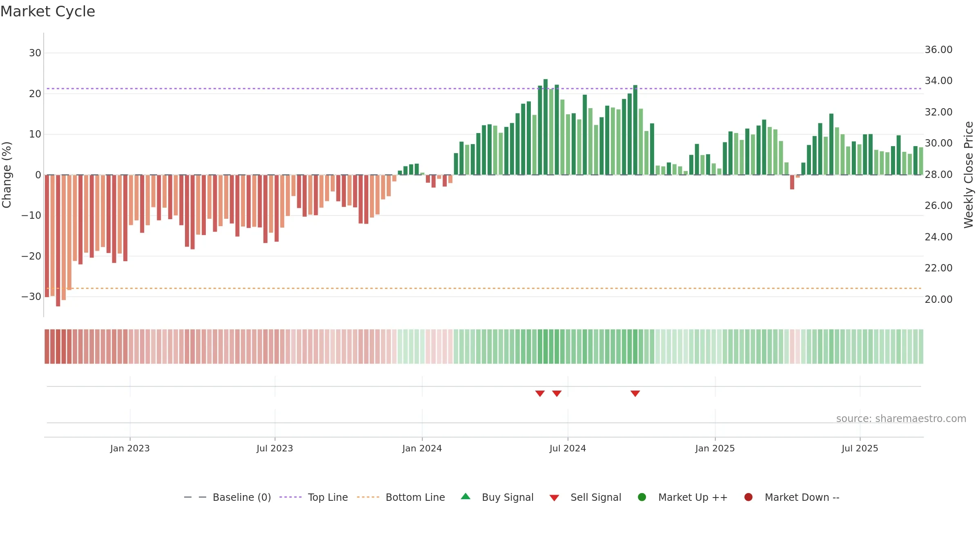Click the 20.00 price axis label
The height and width of the screenshot is (551, 980).
tap(939, 300)
